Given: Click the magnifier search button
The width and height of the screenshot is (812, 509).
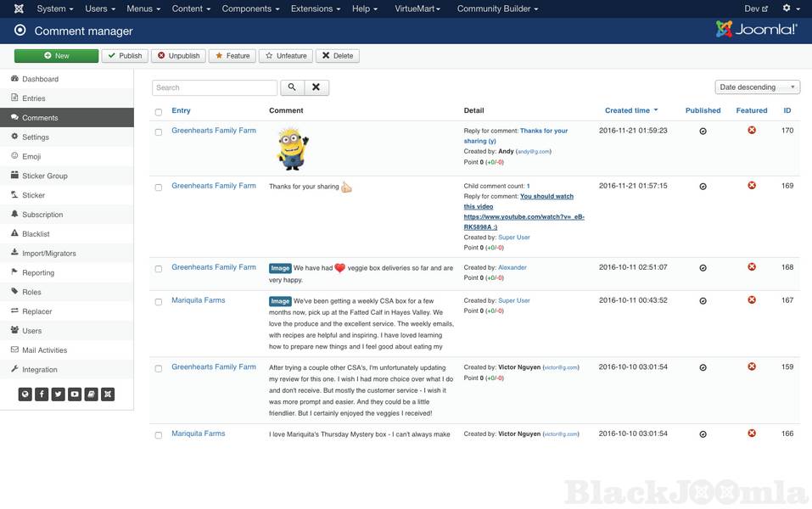Looking at the screenshot, I should (291, 87).
